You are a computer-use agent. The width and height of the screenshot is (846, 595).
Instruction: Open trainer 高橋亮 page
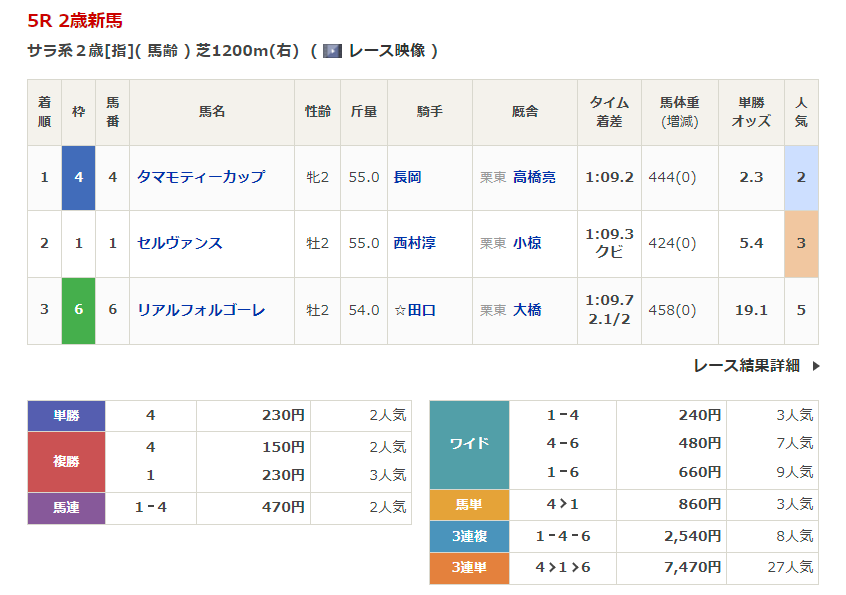534,177
